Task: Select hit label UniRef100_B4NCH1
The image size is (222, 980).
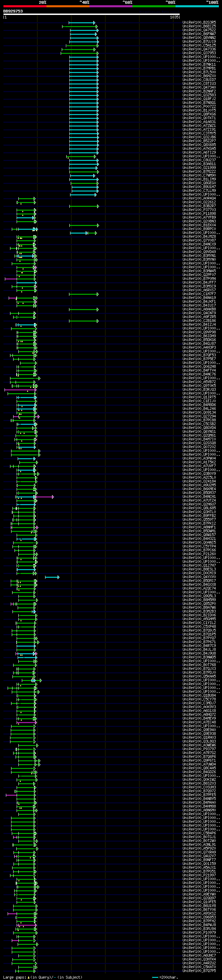Action: [x=199, y=496]
